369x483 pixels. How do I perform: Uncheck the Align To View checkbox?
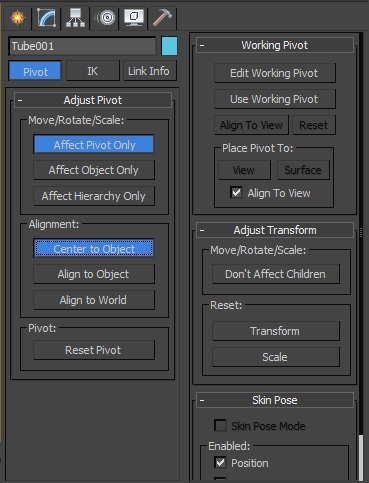click(x=236, y=193)
